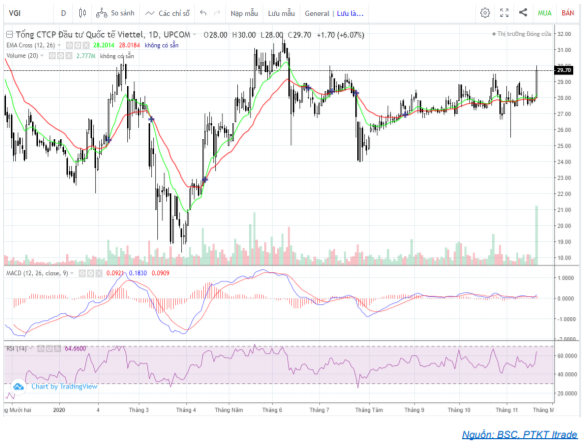
Task: Click EMA value 28.0184
Action: tap(129, 45)
